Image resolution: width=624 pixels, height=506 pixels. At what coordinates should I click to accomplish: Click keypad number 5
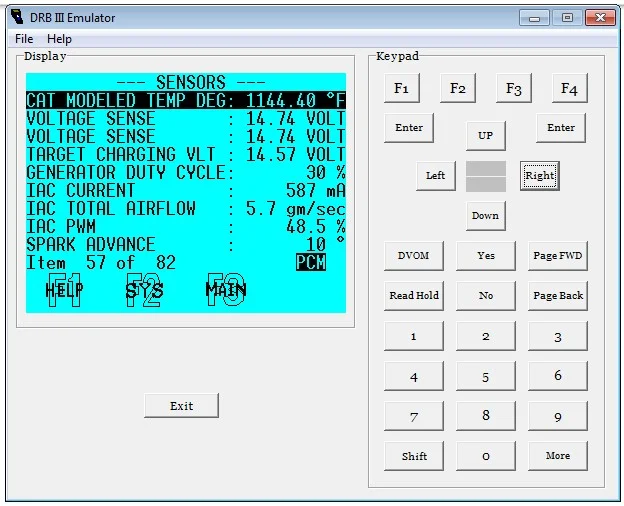(486, 376)
